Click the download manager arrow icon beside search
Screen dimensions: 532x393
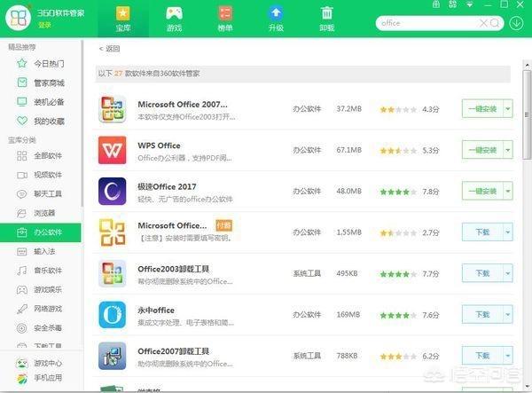pyautogui.click(x=516, y=23)
